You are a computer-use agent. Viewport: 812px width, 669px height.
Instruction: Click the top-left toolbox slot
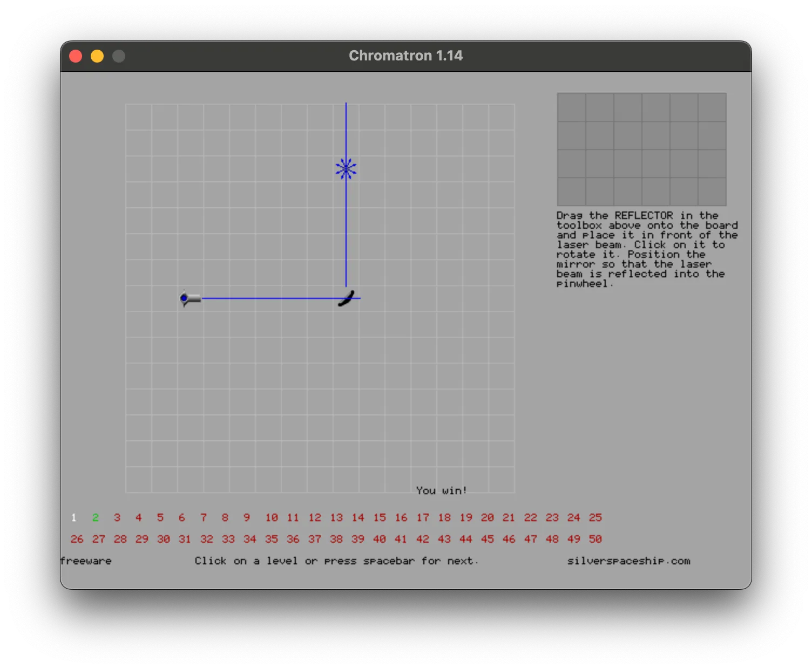[x=572, y=107]
